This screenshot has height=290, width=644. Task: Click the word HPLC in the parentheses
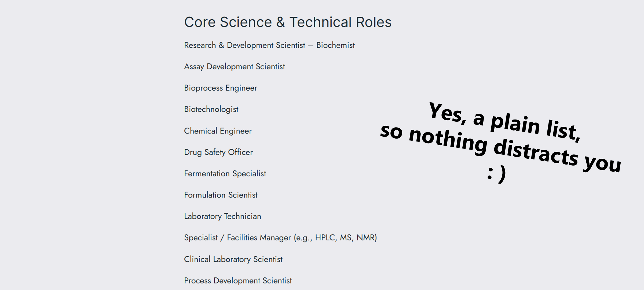[325, 238]
